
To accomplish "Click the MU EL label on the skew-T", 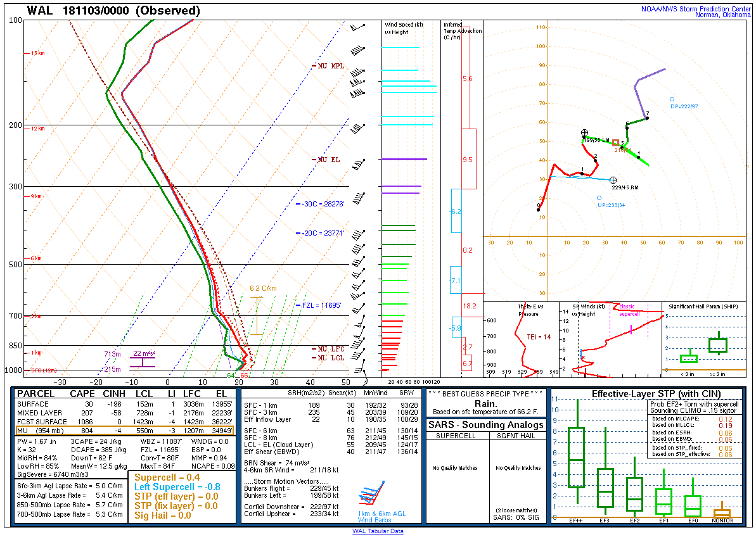I will coord(328,160).
